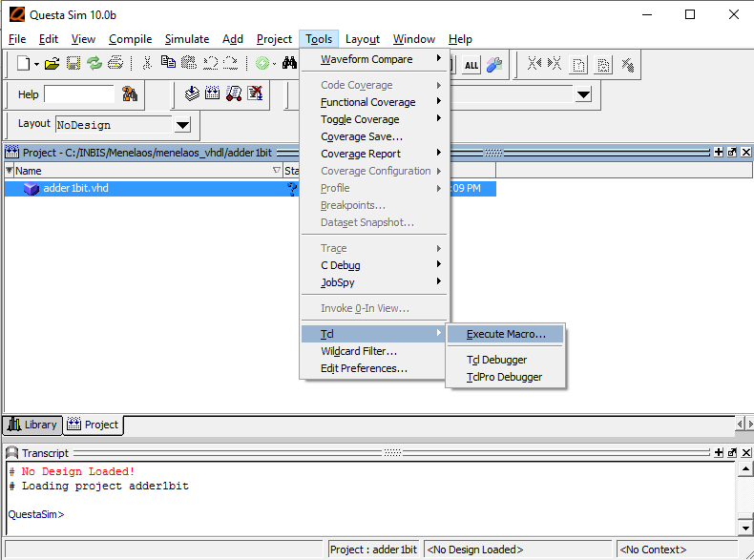Select Tcl Debugger in submenu

click(505, 360)
